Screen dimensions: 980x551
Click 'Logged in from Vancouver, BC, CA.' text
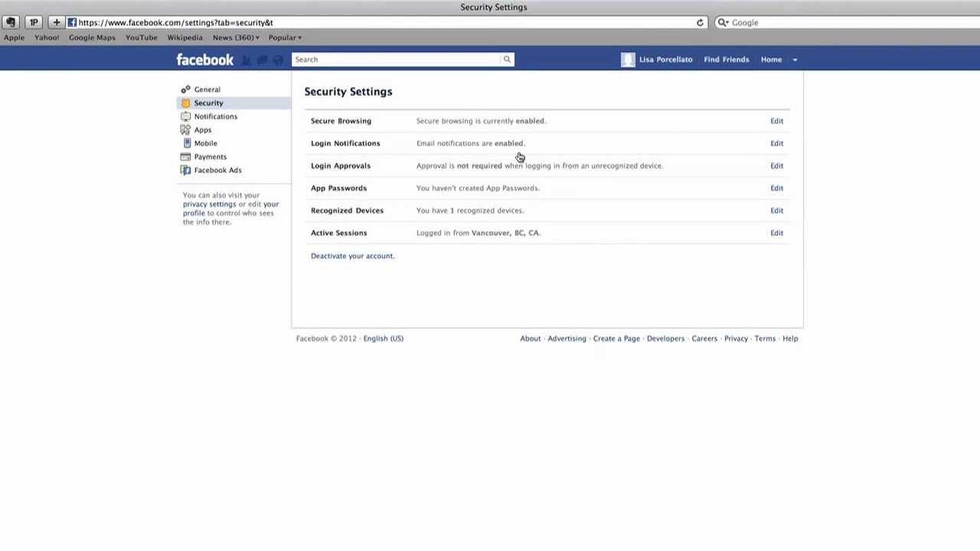tap(479, 233)
